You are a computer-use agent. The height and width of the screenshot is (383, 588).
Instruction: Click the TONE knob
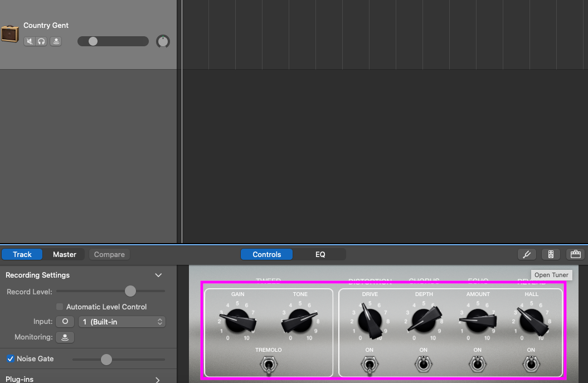[300, 321]
